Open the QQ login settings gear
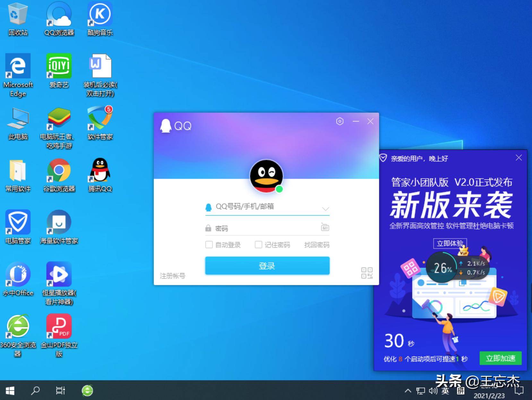This screenshot has width=532, height=400. point(340,121)
